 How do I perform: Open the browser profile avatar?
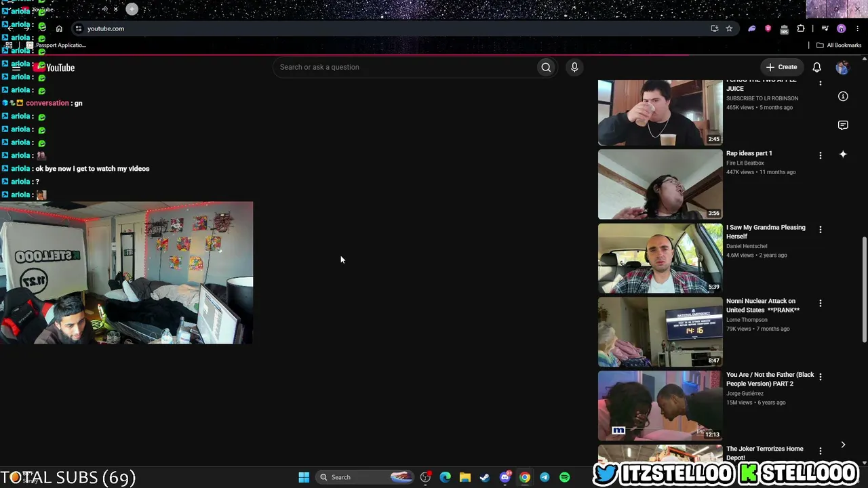[842, 28]
